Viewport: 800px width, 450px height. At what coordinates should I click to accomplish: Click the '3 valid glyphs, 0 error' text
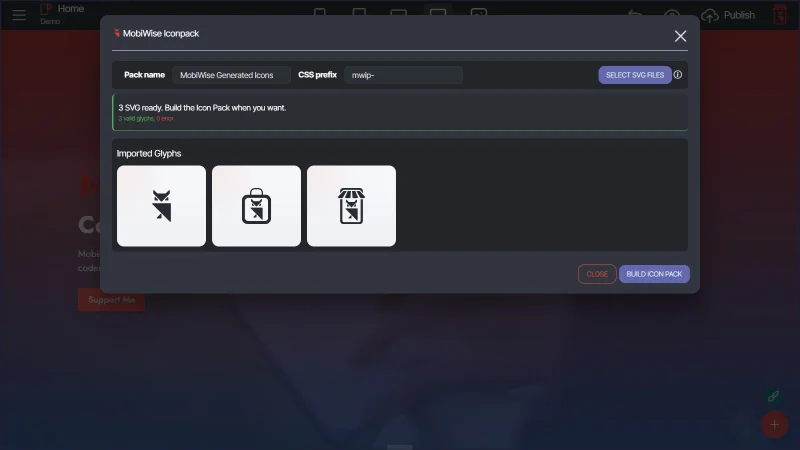tap(146, 118)
